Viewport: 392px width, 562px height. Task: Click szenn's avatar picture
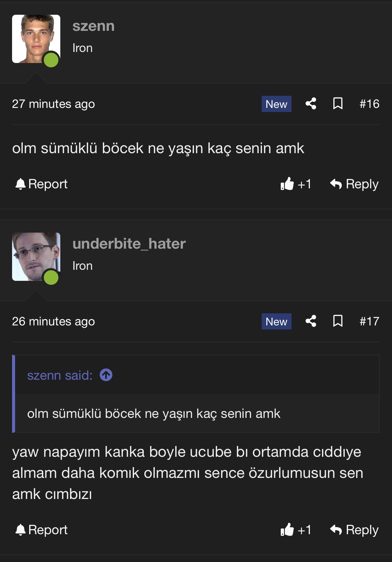point(36,39)
